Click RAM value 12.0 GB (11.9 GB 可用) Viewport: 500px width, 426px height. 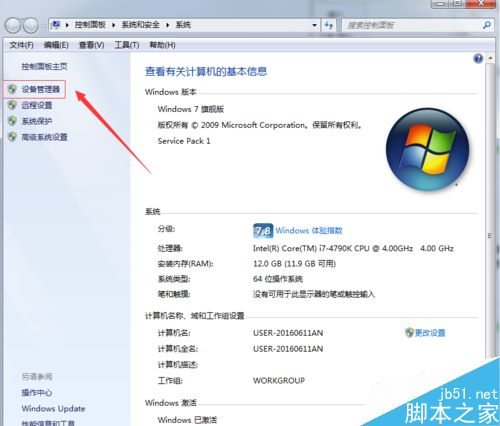294,264
